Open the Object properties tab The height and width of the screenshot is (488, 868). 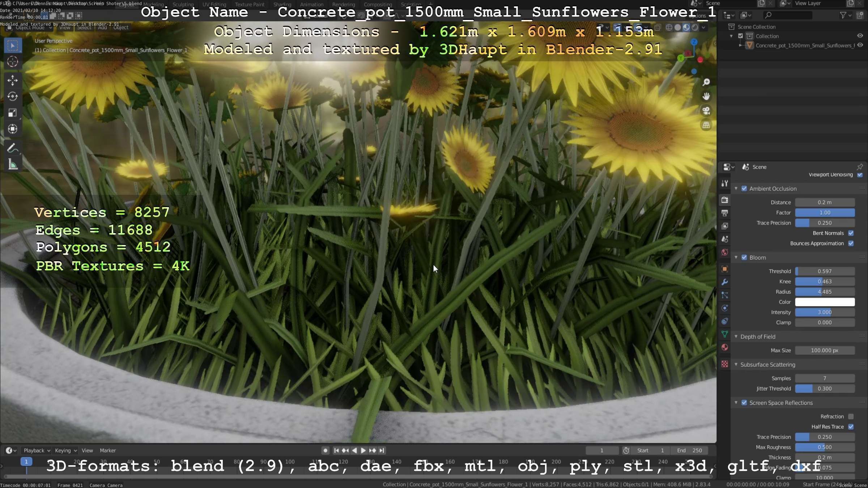pos(724,269)
